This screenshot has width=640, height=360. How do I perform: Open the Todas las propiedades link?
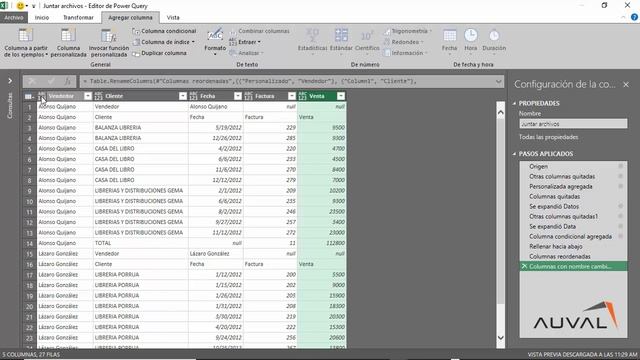(549, 137)
